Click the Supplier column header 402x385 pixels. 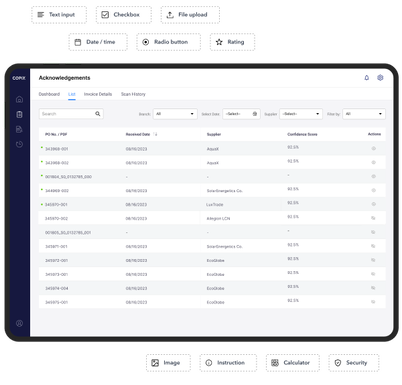click(x=214, y=134)
